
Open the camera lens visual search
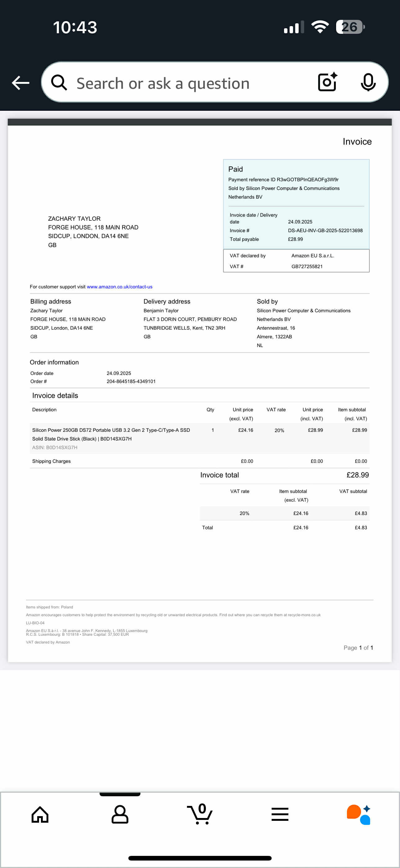(327, 82)
